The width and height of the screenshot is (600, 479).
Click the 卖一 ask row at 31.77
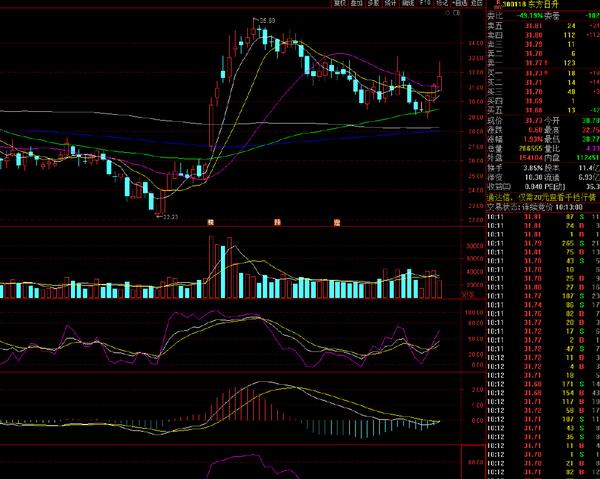pos(543,63)
